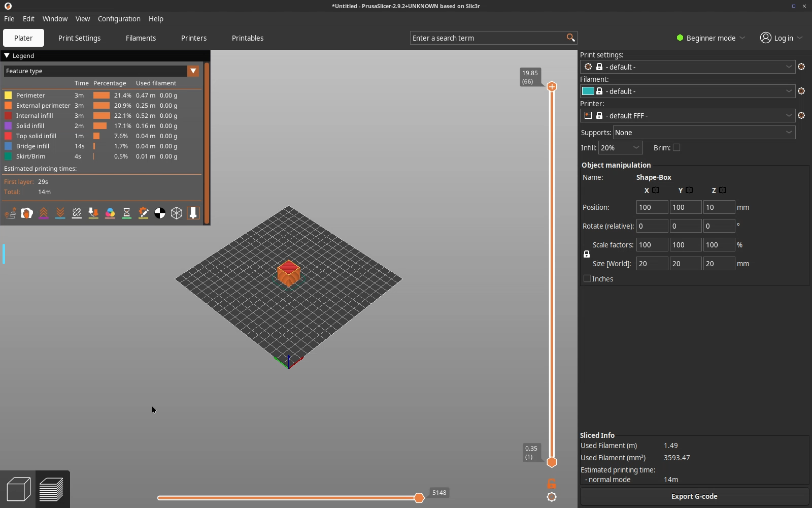Click the mirror icon next to Y axis
The height and width of the screenshot is (508, 812).
tap(689, 190)
